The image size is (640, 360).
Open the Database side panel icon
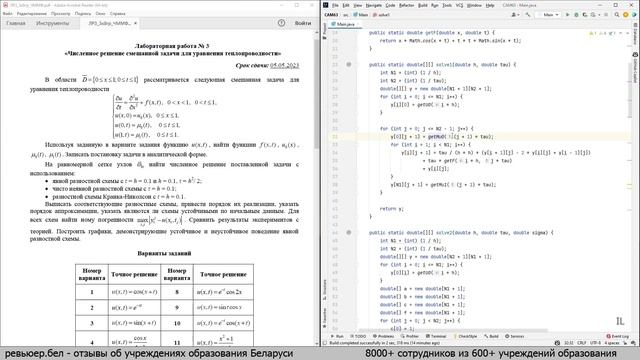pos(636,33)
